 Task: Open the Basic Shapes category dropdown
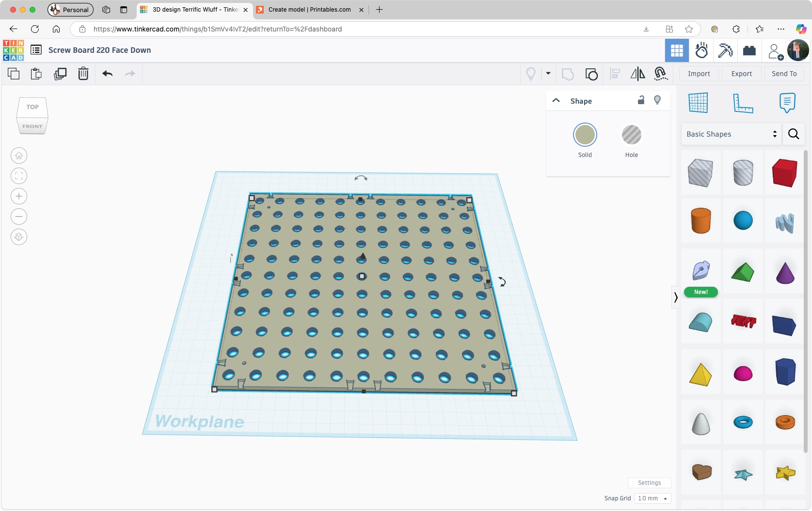coord(731,134)
